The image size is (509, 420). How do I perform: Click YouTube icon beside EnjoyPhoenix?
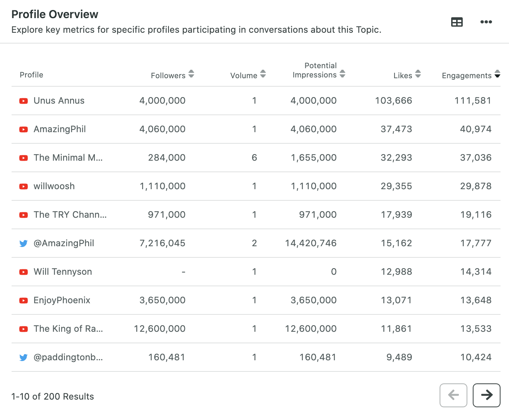24,301
